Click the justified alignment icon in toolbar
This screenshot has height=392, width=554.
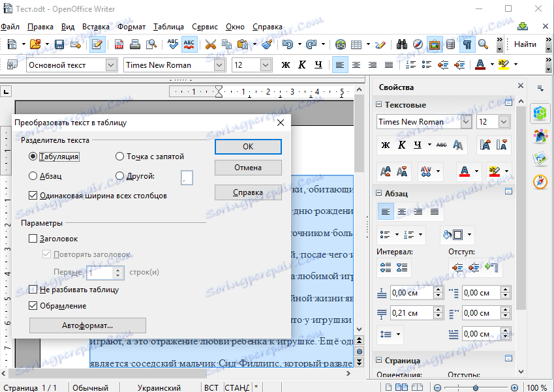point(389,65)
